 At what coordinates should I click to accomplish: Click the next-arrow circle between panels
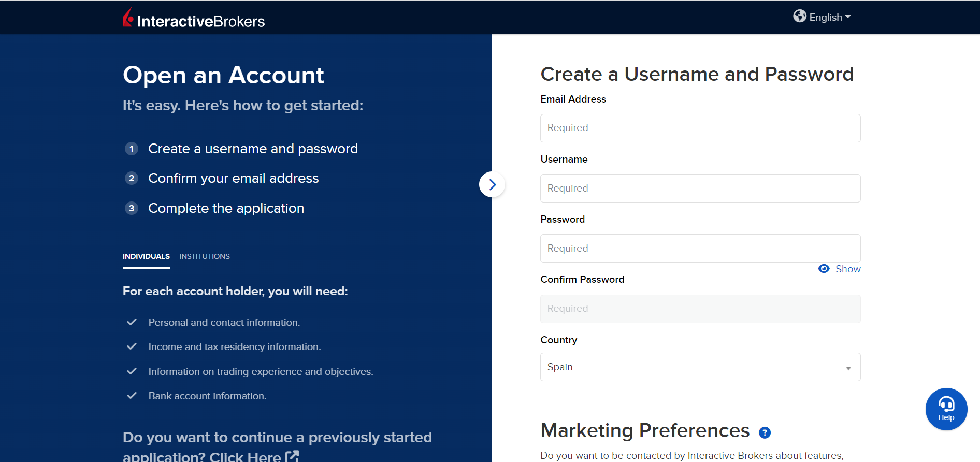click(492, 184)
